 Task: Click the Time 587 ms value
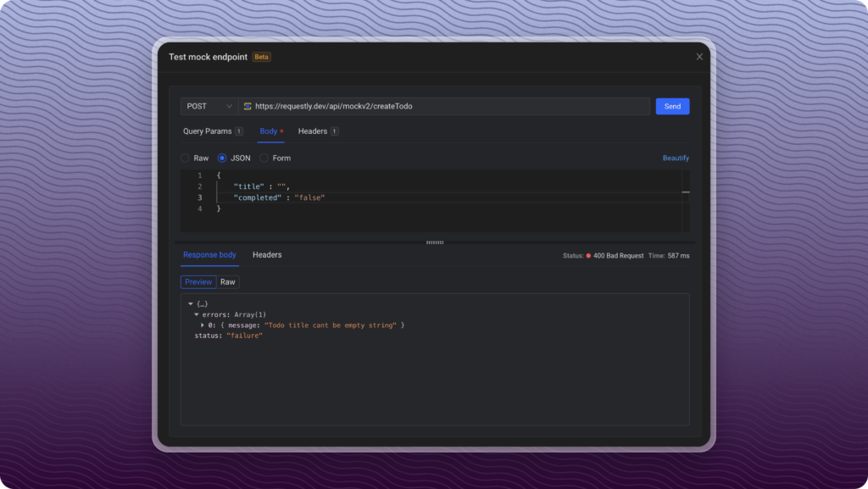tap(678, 256)
